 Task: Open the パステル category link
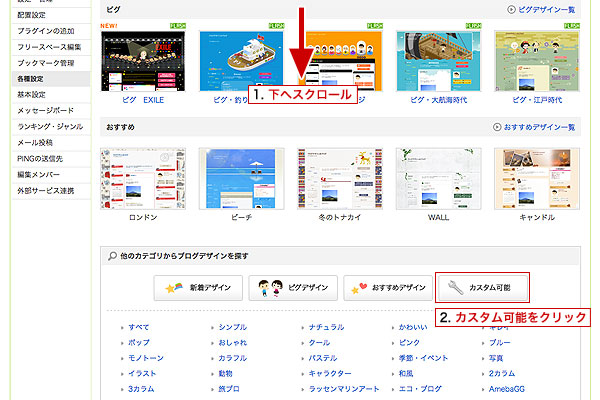pyautogui.click(x=323, y=358)
